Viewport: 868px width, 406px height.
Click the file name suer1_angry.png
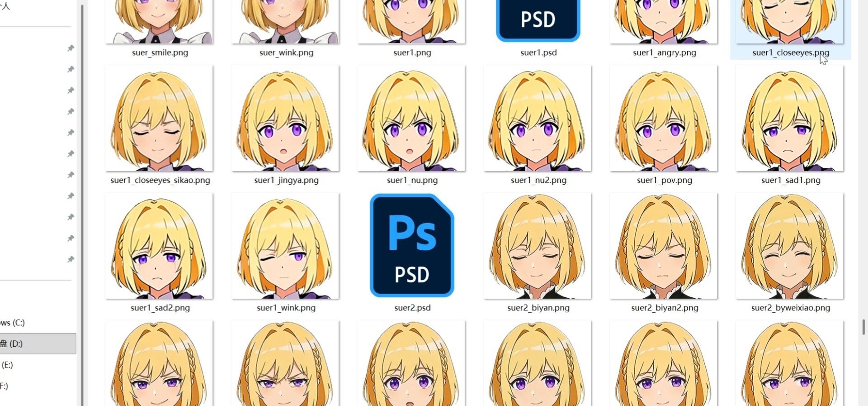[x=665, y=53]
